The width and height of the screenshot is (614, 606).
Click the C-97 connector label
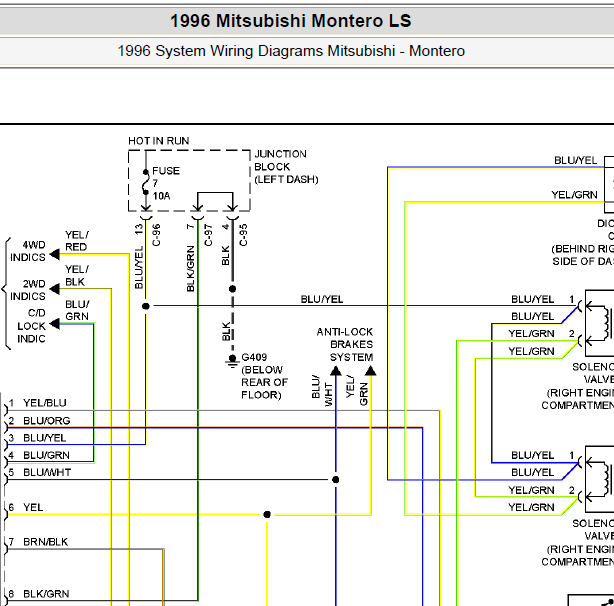click(209, 234)
